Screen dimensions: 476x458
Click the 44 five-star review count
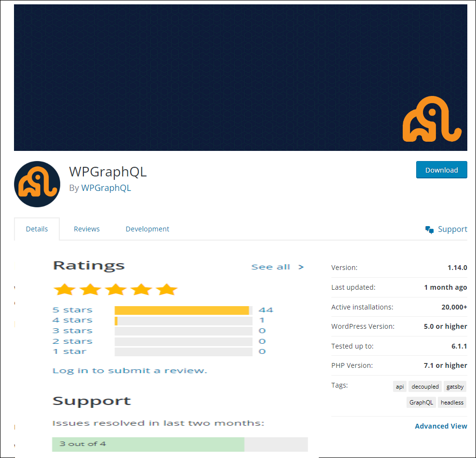(x=266, y=310)
